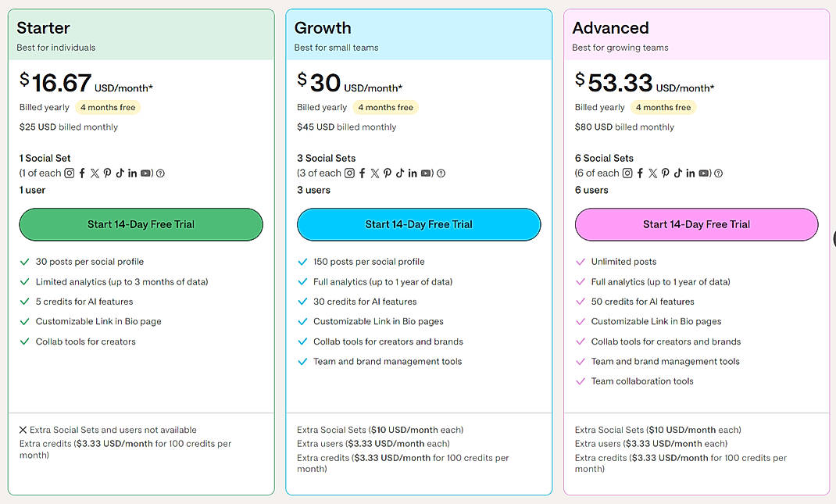
Task: Click the Instagram icon in the Starter plan
Action: (70, 173)
